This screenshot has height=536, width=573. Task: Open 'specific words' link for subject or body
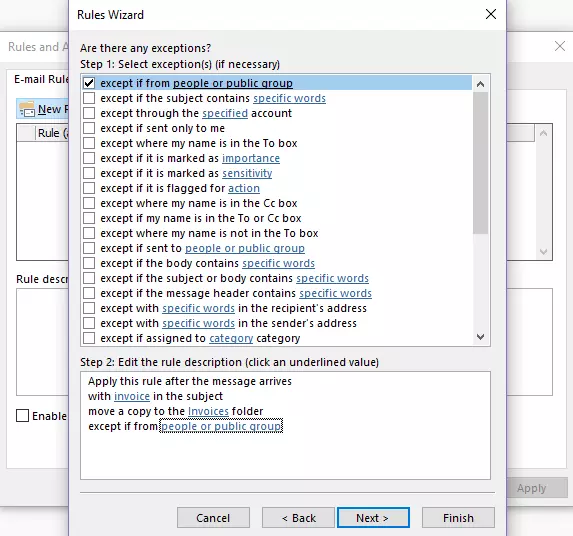click(333, 278)
